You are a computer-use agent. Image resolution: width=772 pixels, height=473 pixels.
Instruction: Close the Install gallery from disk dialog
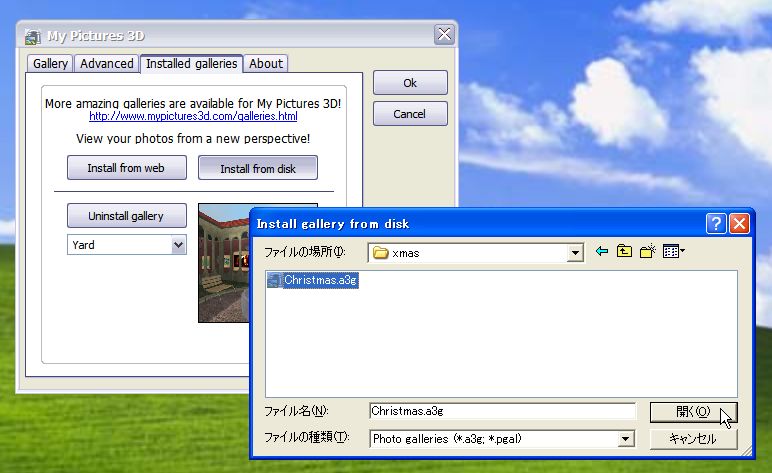tap(739, 223)
